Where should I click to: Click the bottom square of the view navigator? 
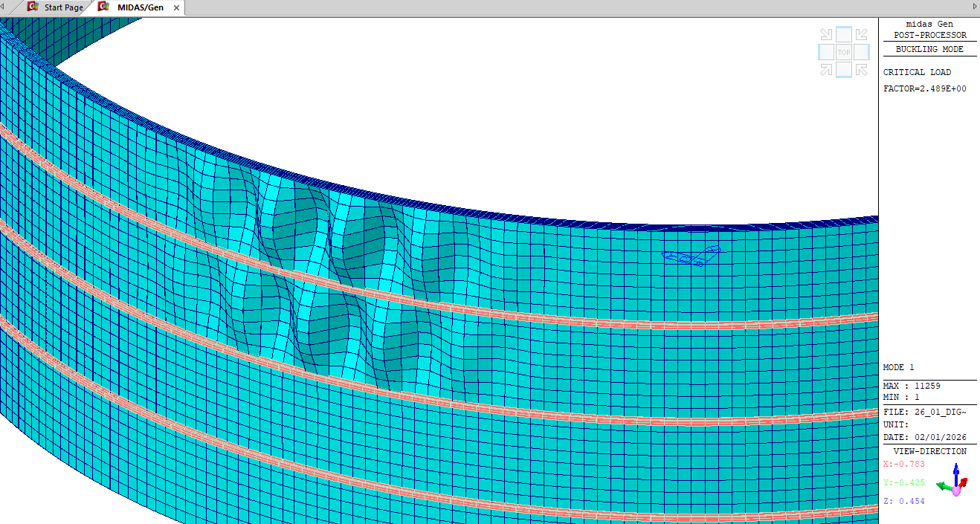(x=844, y=70)
